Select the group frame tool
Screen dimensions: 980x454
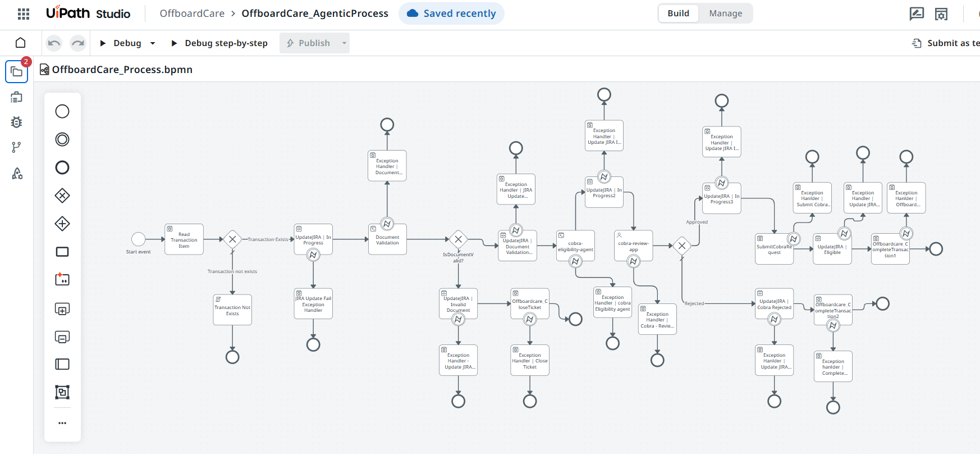click(62, 392)
